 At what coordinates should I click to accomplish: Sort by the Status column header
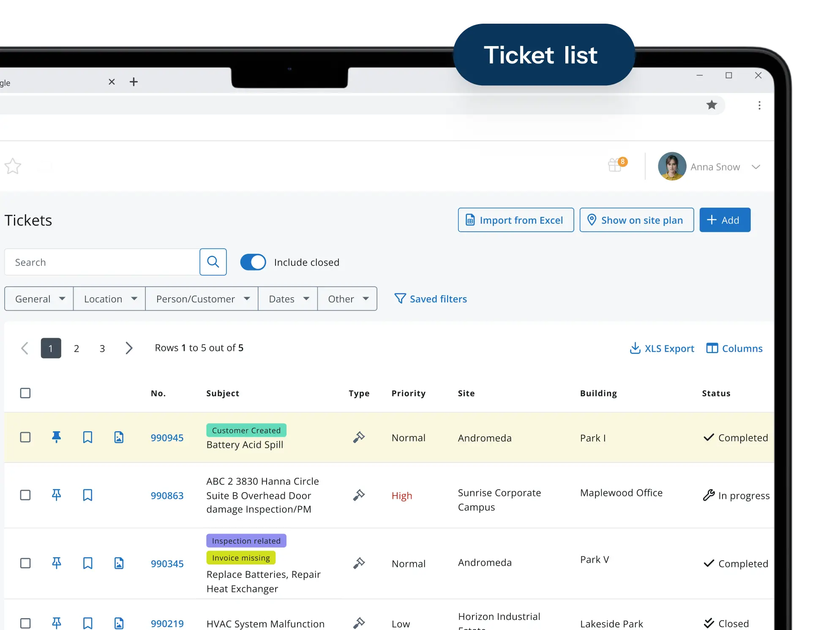[716, 393]
